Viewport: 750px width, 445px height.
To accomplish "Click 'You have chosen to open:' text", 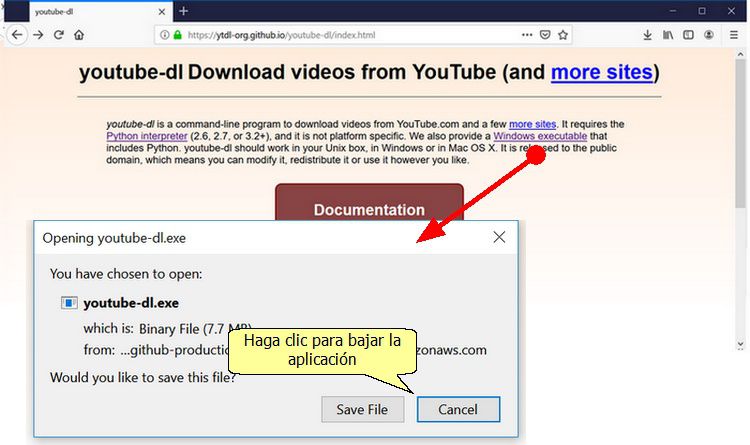I will pyautogui.click(x=126, y=274).
